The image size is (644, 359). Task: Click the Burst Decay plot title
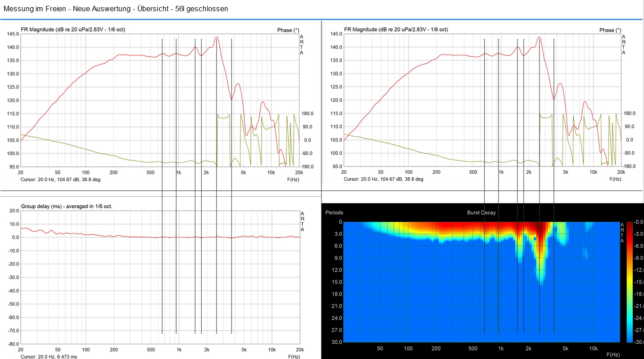[481, 212]
